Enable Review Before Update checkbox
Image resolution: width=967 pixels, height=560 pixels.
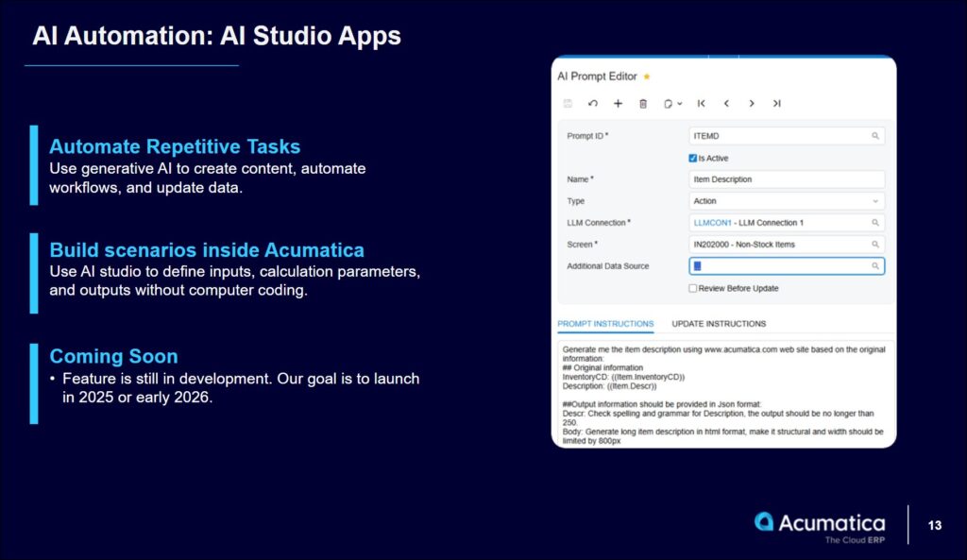click(x=693, y=288)
